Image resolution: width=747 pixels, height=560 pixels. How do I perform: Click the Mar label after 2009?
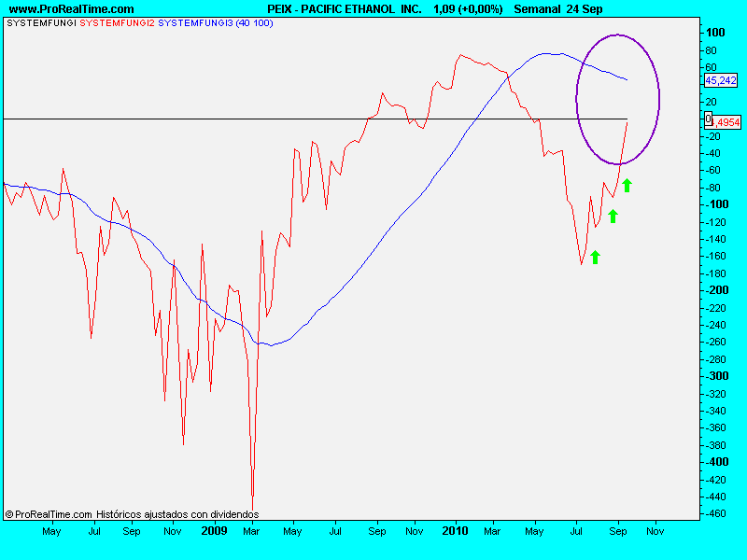(251, 531)
